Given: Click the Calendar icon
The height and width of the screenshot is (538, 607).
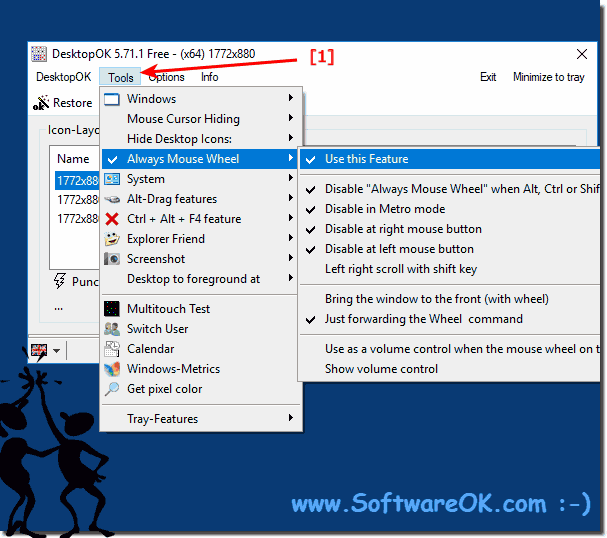Looking at the screenshot, I should tap(112, 349).
